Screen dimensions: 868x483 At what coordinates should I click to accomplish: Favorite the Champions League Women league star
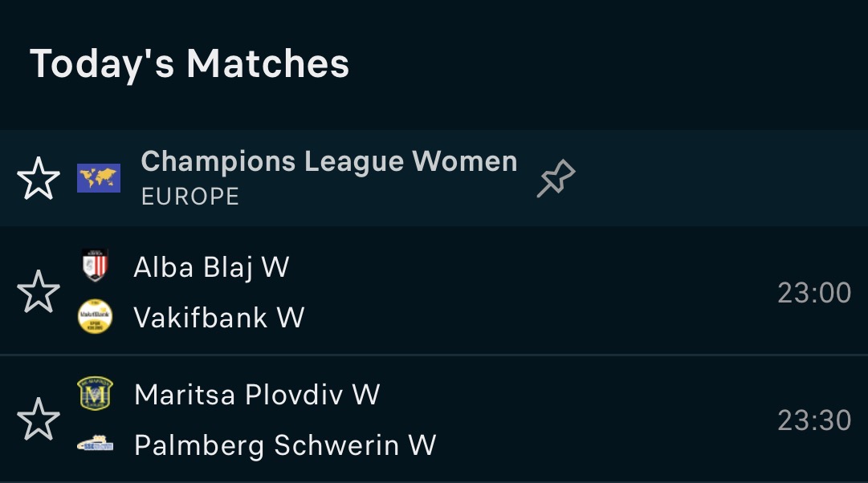pyautogui.click(x=39, y=178)
